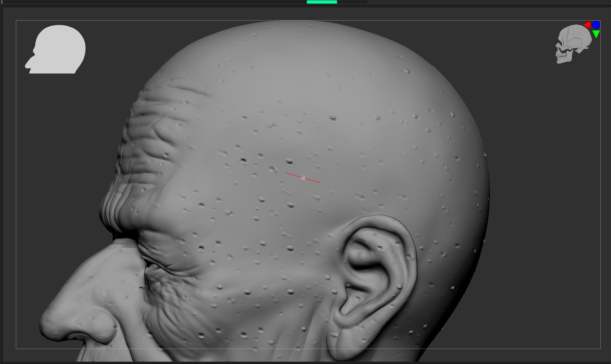Click the dark segment right after the green one
611x364 pixels.
[x=352, y=2]
